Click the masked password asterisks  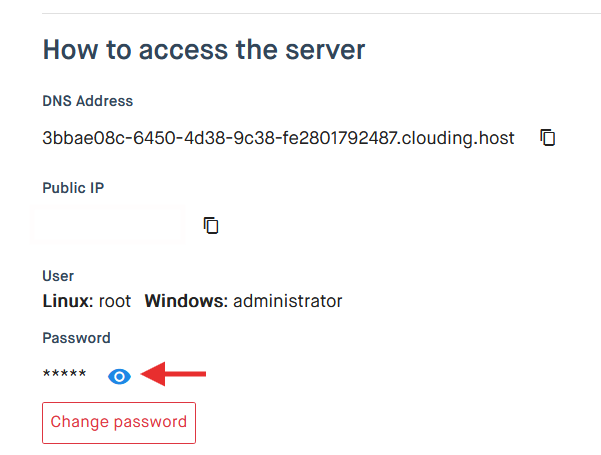point(64,376)
